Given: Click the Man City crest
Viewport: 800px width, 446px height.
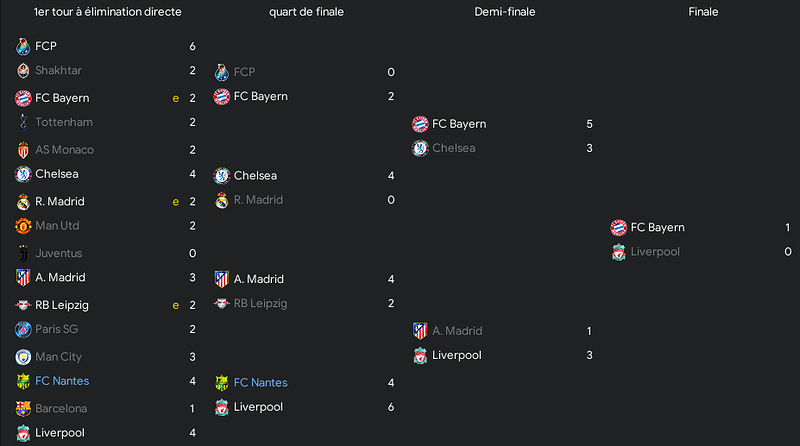Looking at the screenshot, I should pos(23,357).
